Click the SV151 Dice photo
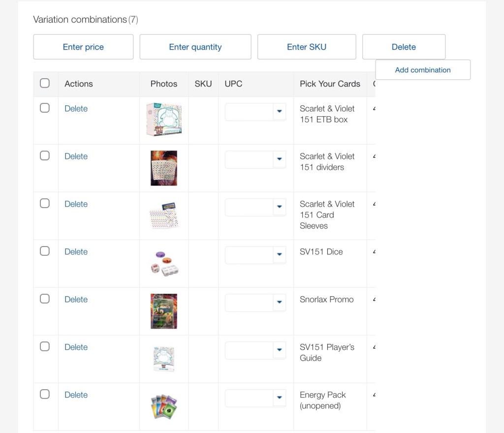 [164, 263]
